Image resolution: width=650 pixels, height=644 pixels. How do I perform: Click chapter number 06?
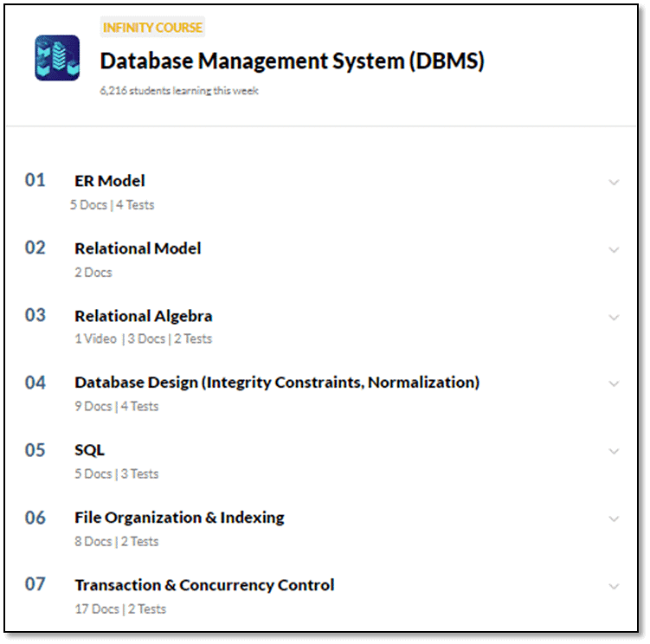tap(35, 518)
